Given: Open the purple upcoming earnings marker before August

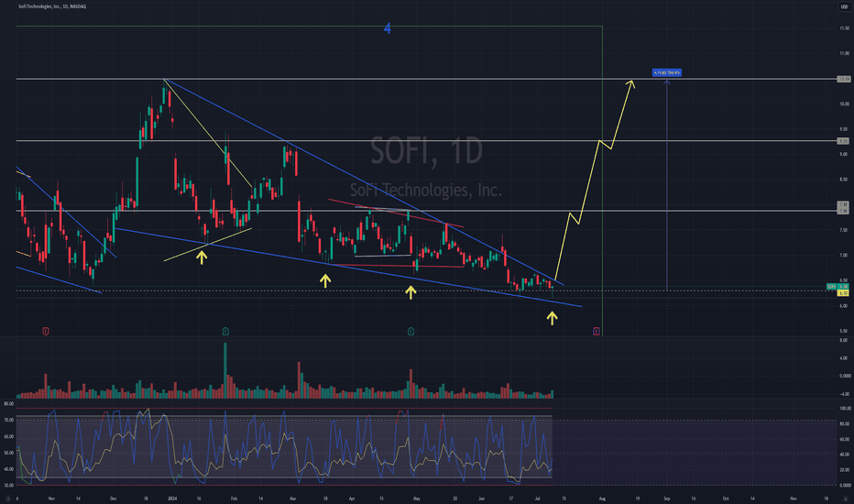Looking at the screenshot, I should tap(597, 331).
